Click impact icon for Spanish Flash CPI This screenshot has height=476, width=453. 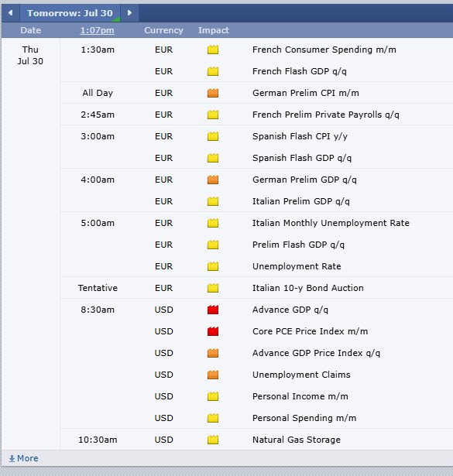point(213,136)
